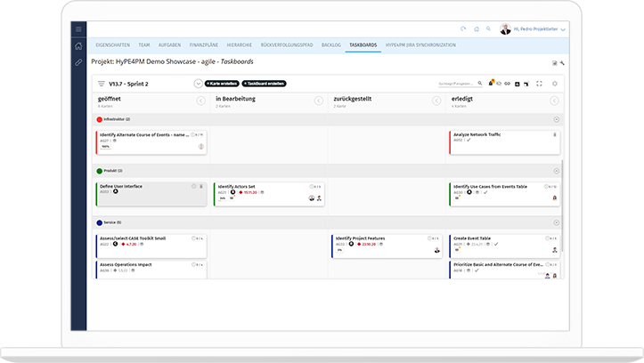Viewport: 644px width, 363px height.
Task: Open the hamburger menu in the sidebar
Action: pos(78,29)
